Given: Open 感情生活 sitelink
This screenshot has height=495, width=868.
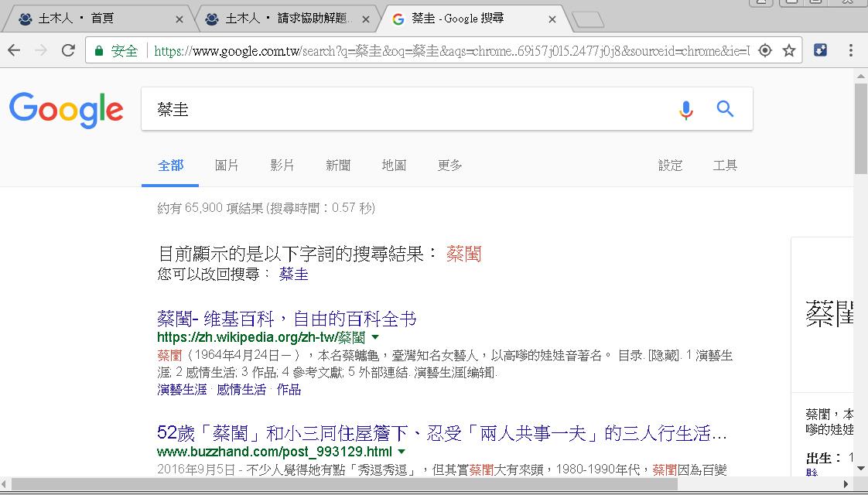Looking at the screenshot, I should pyautogui.click(x=241, y=390).
